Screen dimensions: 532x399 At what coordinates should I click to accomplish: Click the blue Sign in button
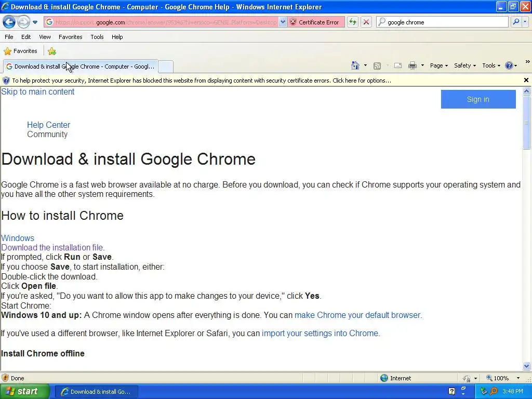(x=478, y=99)
